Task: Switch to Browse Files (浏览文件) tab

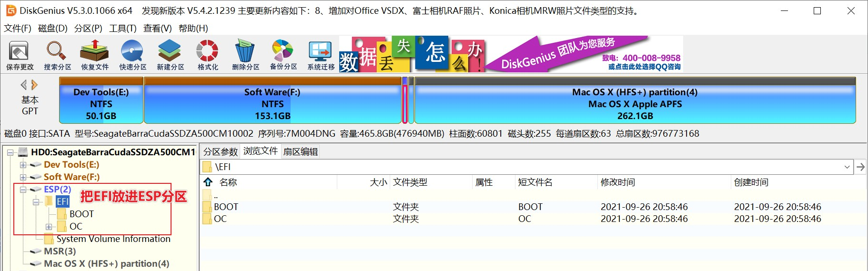Action: (260, 151)
